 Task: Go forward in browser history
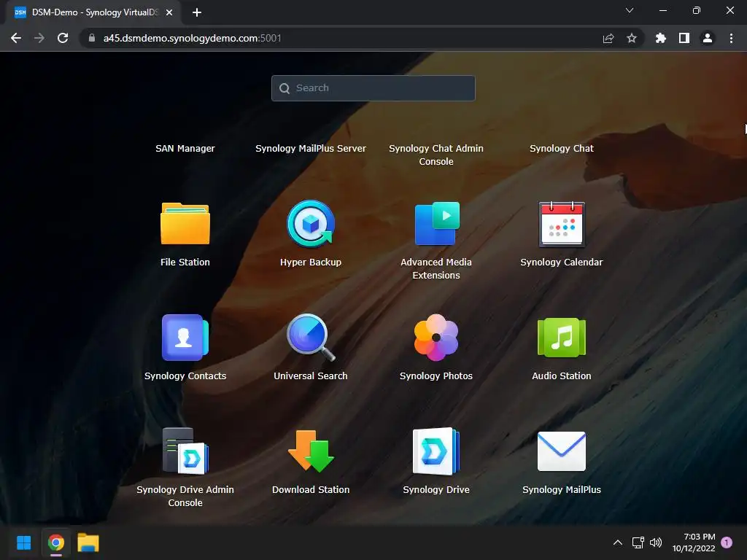(39, 38)
